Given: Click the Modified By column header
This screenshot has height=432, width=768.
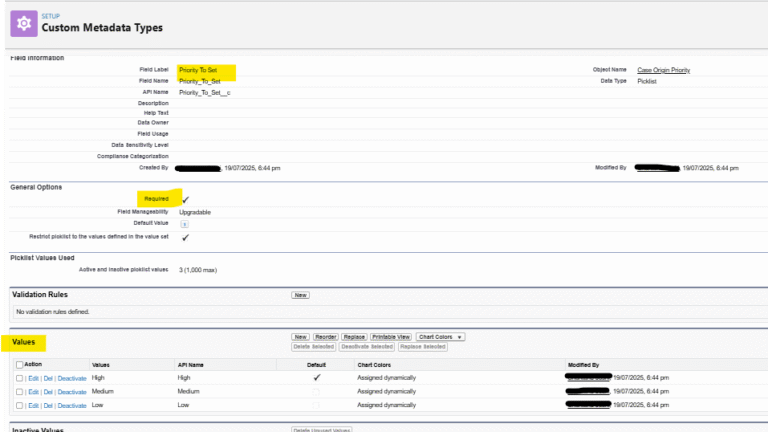Looking at the screenshot, I should (x=583, y=365).
